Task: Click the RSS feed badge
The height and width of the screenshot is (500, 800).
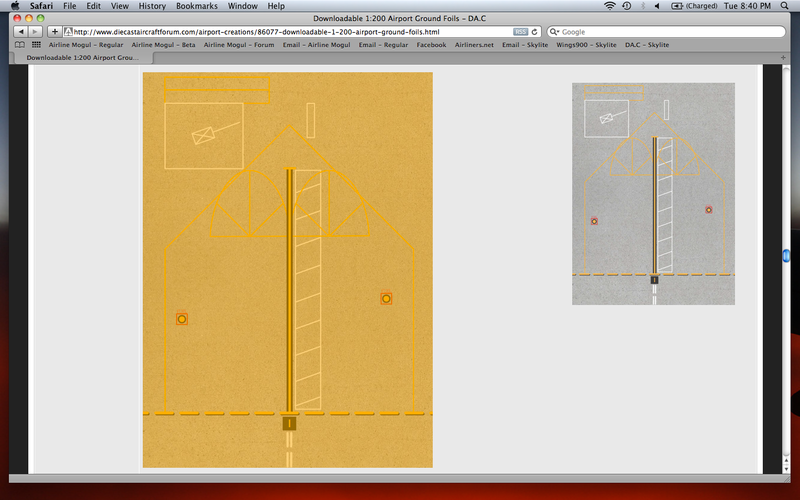Action: [520, 32]
